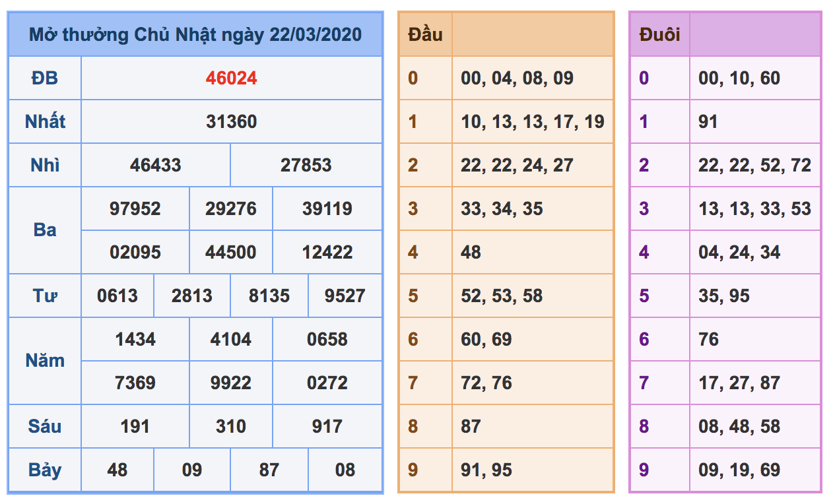Click the ĐB row label

point(43,78)
